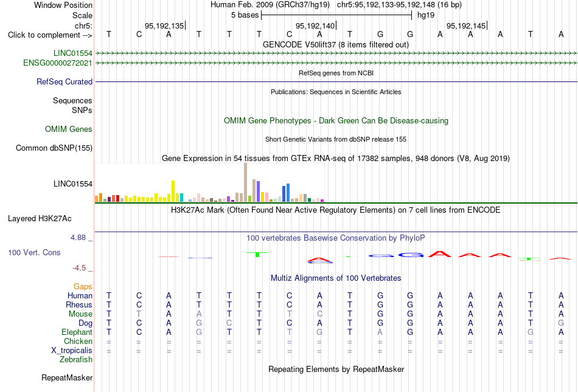Screen dimensions: 578x392
Task: Open the OMIM Gene Phenotypes green title
Action: coord(336,121)
